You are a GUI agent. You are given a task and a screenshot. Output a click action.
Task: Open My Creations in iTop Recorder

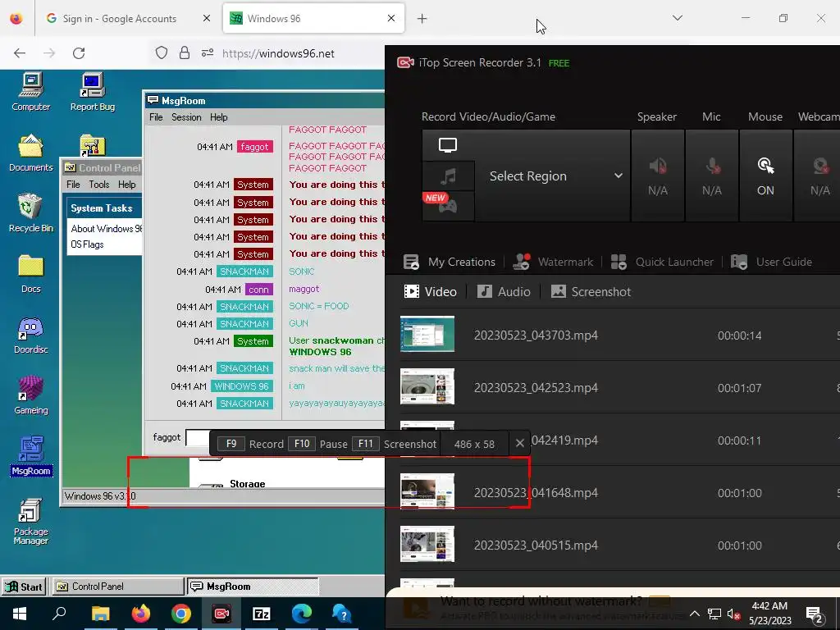coord(450,262)
